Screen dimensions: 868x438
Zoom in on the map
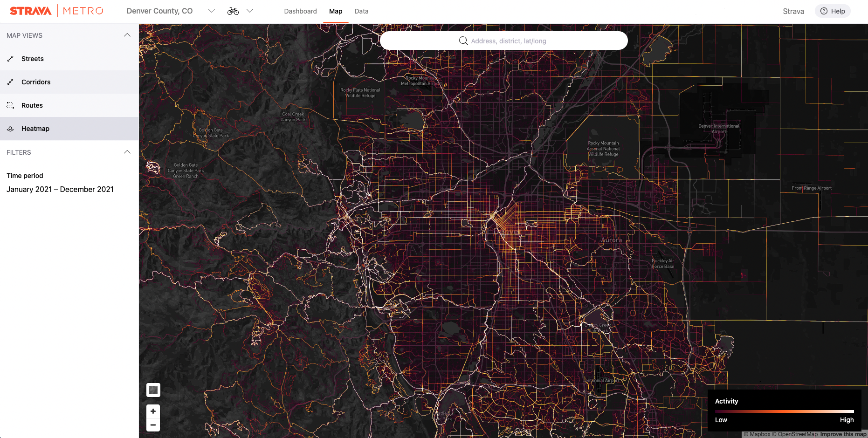(153, 411)
